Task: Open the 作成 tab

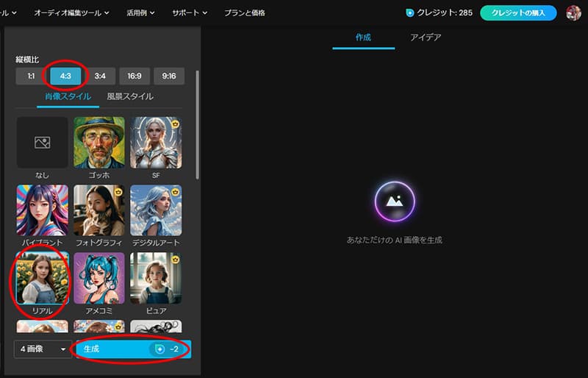Action: pyautogui.click(x=363, y=38)
